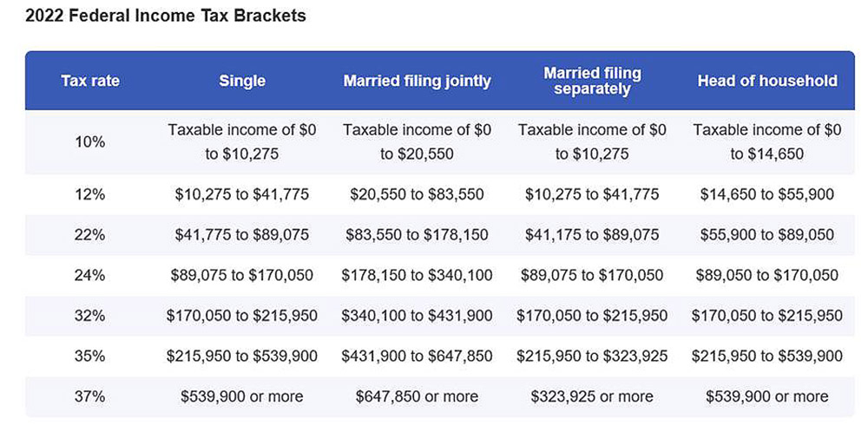Click the 22% tax rate cell
This screenshot has width=868, height=425.
click(90, 235)
